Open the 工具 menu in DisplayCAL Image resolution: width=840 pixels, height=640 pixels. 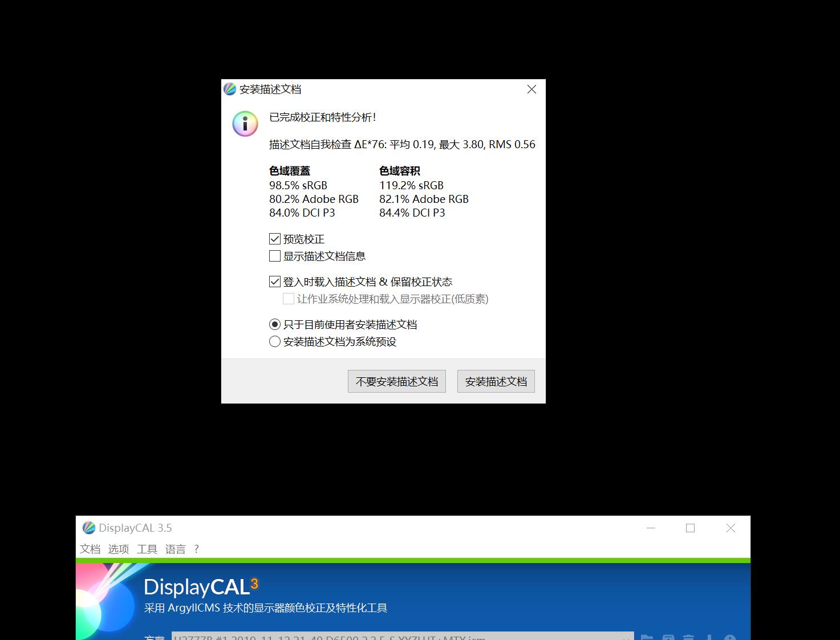coord(147,549)
